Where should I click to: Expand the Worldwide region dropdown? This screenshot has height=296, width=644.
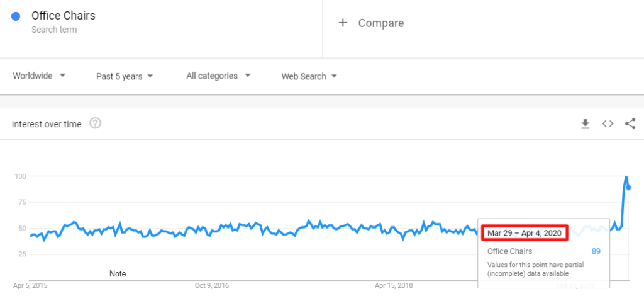point(39,76)
